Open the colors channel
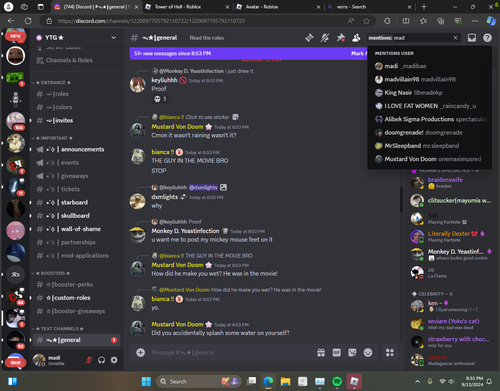 pyautogui.click(x=76, y=107)
